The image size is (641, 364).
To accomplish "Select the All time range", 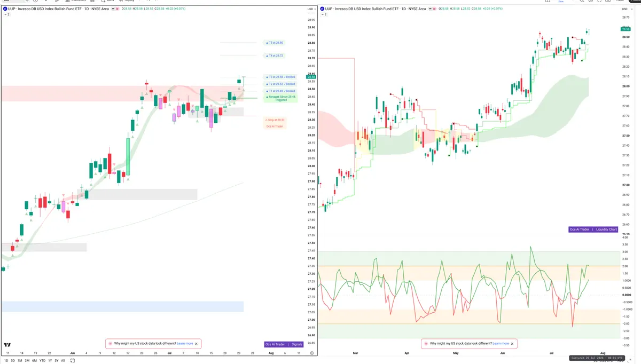I will pyautogui.click(x=63, y=361).
